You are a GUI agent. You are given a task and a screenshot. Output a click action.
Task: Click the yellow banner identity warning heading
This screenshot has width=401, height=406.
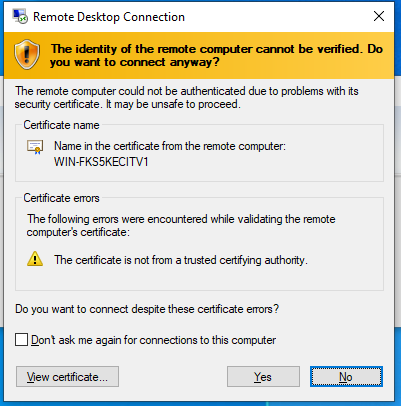(217, 55)
